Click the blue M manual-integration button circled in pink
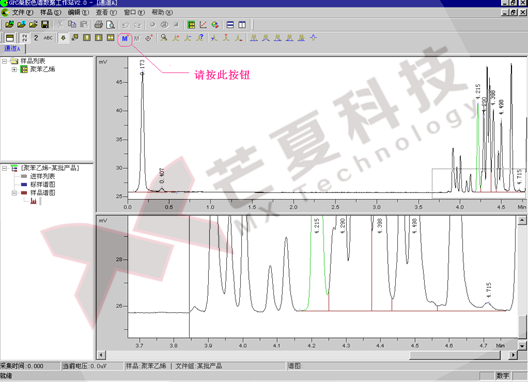This screenshot has width=528, height=382. (125, 38)
